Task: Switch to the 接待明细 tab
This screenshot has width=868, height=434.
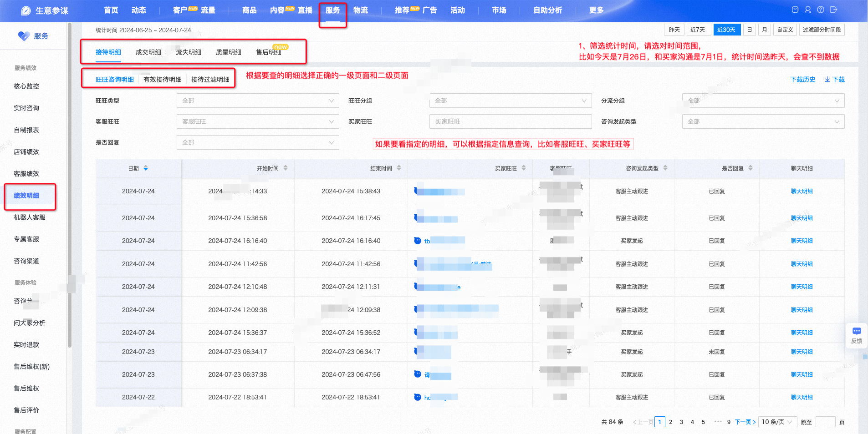Action: tap(108, 52)
